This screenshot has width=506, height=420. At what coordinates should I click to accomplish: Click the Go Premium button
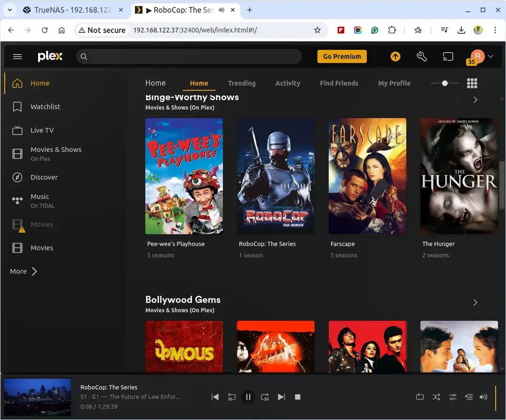pyautogui.click(x=342, y=56)
